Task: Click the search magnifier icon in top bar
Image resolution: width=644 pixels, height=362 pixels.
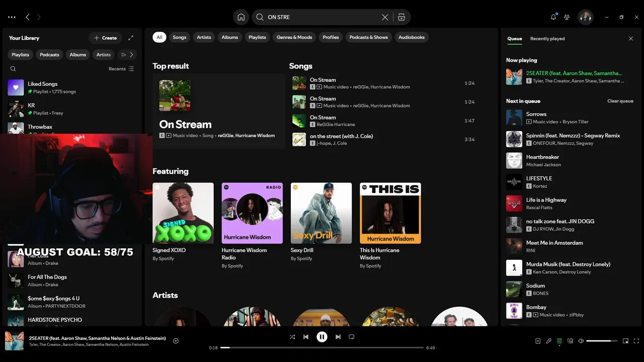Action: (260, 17)
